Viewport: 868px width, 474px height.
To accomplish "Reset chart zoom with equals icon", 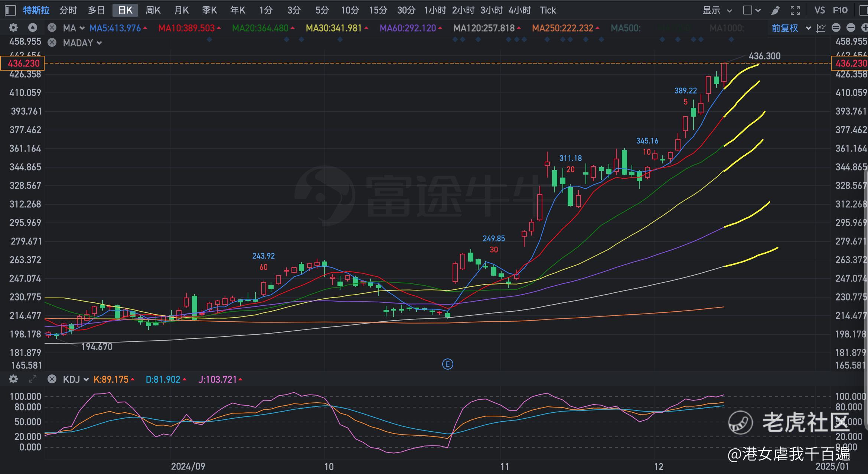I will [836, 28].
